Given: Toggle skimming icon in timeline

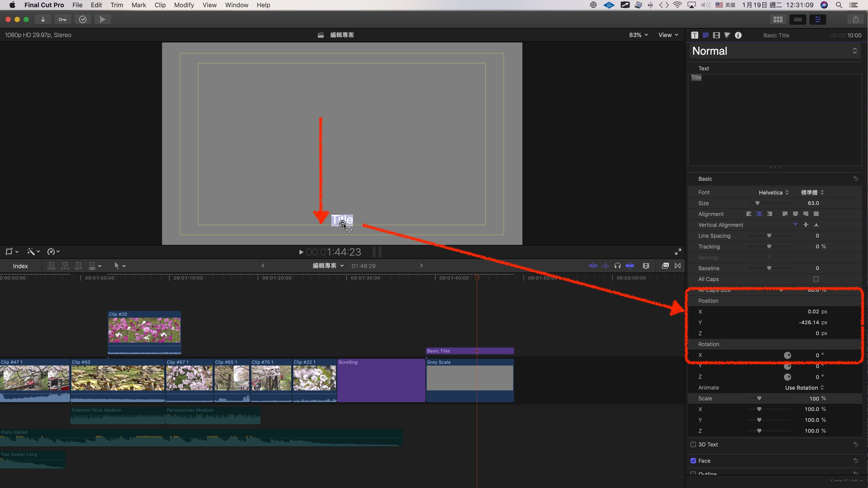Looking at the screenshot, I should click(x=593, y=266).
